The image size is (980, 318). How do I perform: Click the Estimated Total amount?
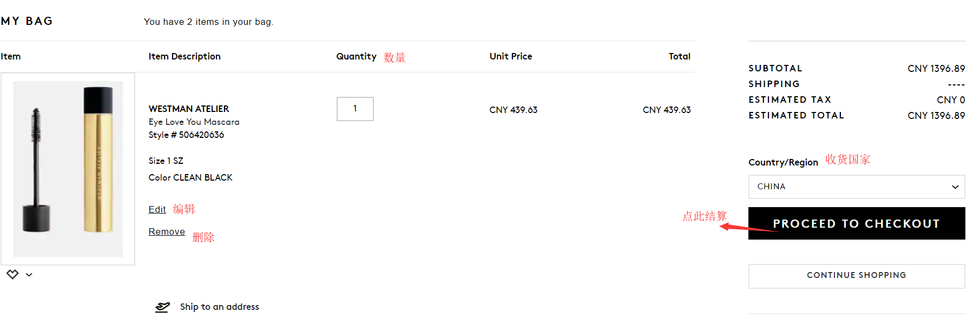(x=936, y=115)
